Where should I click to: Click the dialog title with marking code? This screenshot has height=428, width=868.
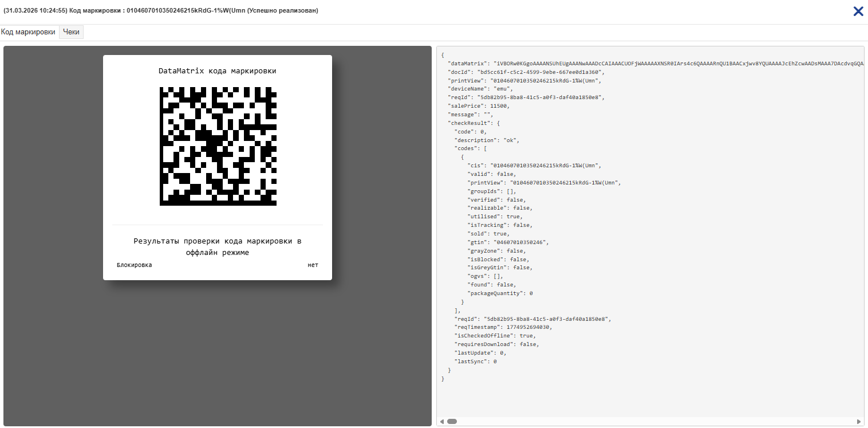(161, 11)
